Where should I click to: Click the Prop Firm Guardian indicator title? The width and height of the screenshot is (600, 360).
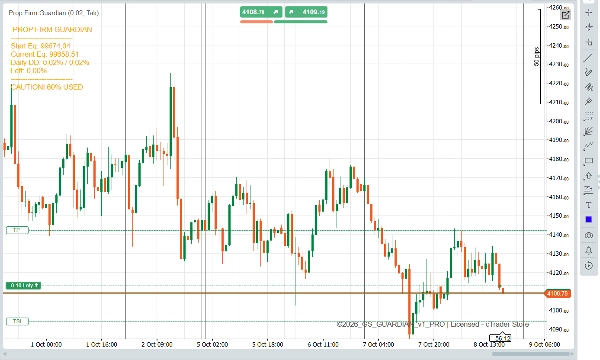pyautogui.click(x=54, y=13)
